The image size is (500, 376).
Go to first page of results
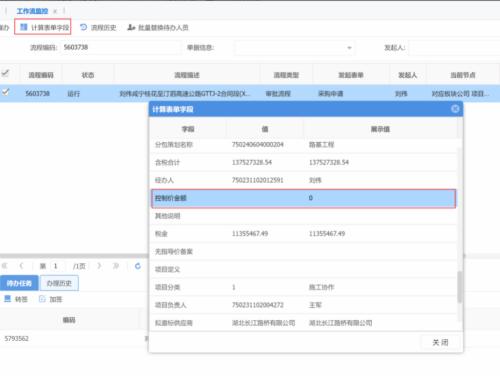[5, 266]
